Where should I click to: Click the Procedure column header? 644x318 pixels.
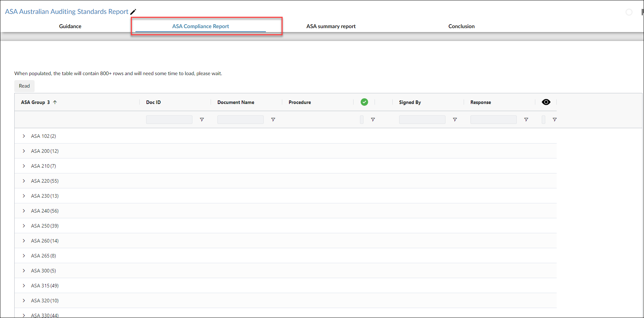[x=300, y=102]
